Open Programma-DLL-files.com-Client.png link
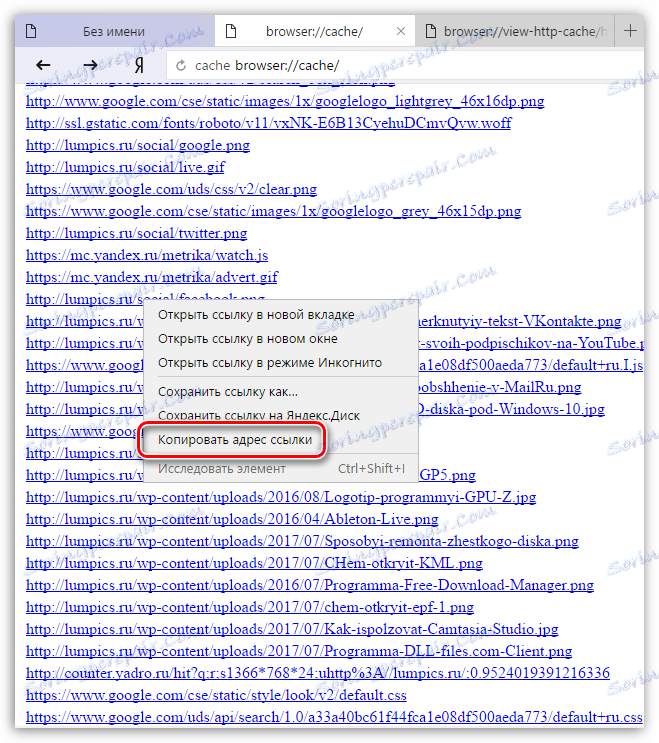Screen dimensions: 659x743 point(299,652)
